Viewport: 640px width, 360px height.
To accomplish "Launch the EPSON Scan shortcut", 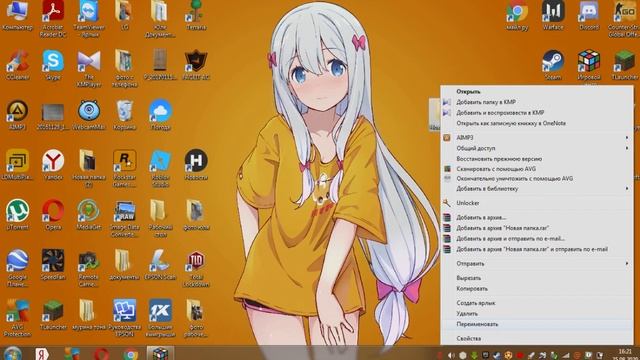I will coord(160,264).
